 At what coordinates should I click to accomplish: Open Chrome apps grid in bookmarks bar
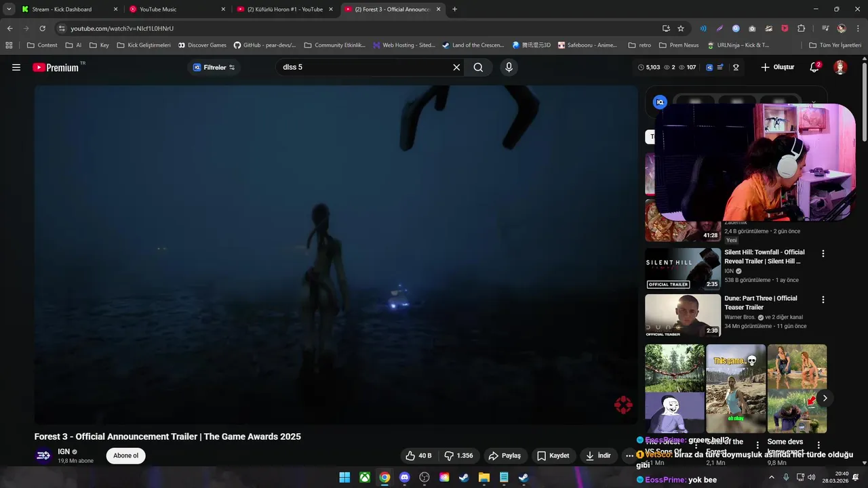coord(9,45)
